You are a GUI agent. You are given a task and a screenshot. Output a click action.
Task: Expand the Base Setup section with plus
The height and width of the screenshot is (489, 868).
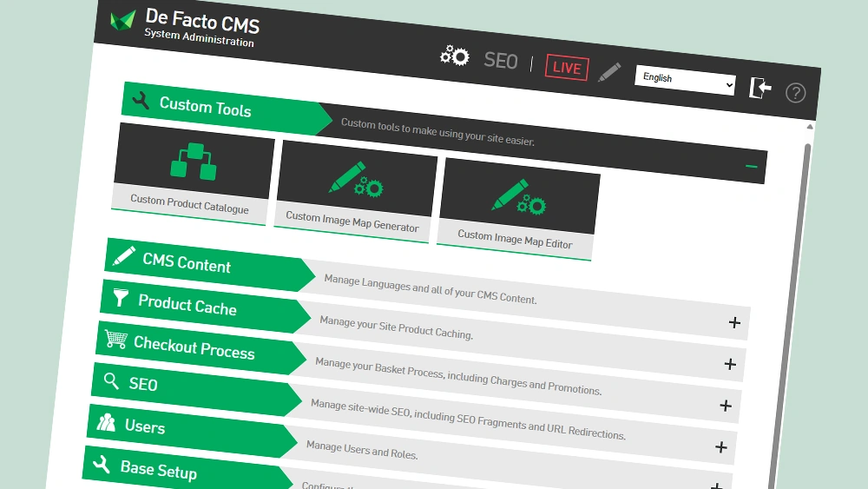coord(717,486)
